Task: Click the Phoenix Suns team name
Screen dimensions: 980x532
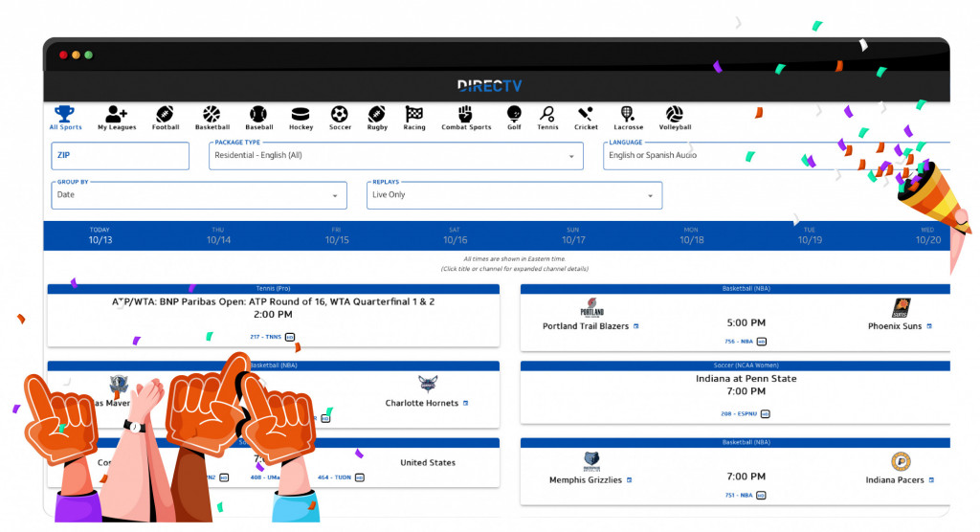Action: click(x=895, y=326)
